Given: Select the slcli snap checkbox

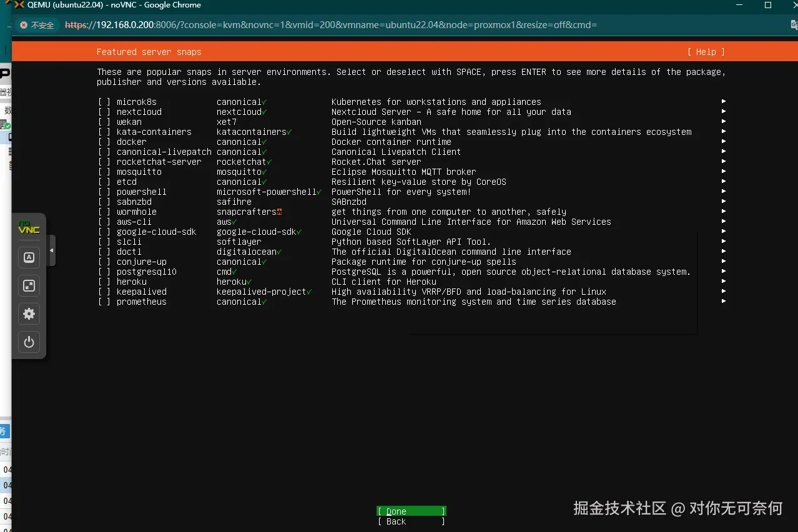Looking at the screenshot, I should tap(104, 242).
